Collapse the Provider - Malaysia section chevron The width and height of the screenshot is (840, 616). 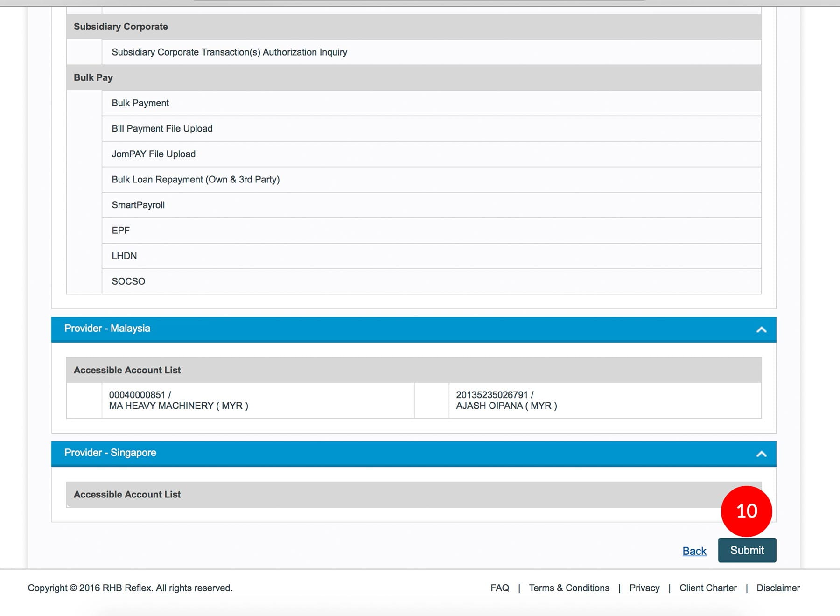point(761,329)
